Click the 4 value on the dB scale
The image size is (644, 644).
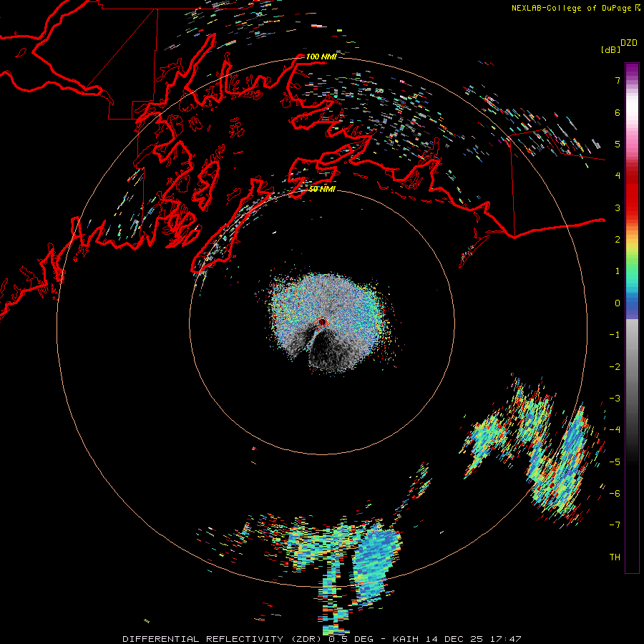point(618,176)
